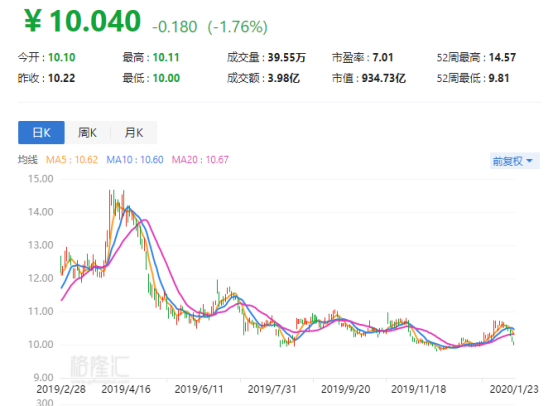The width and height of the screenshot is (554, 406).
Task: Click the price change -0.180 (-1.76%)
Action: click(210, 27)
